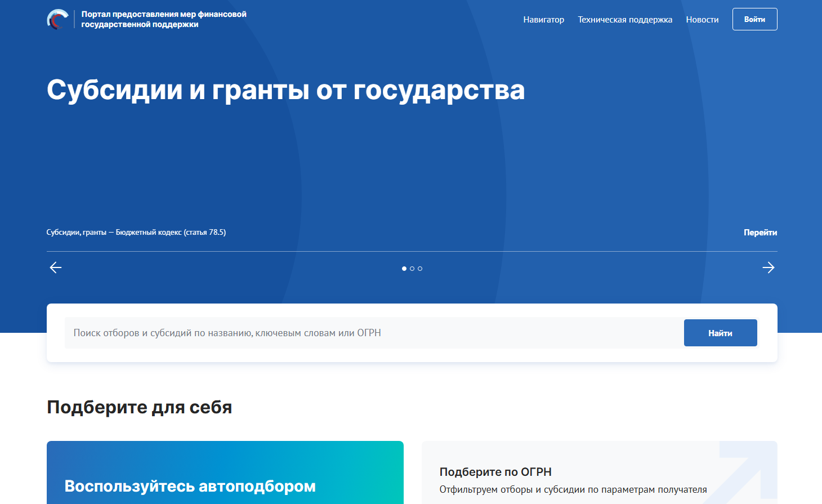Click the Перейти link on the banner
Screen dimensions: 822x504
tap(760, 233)
